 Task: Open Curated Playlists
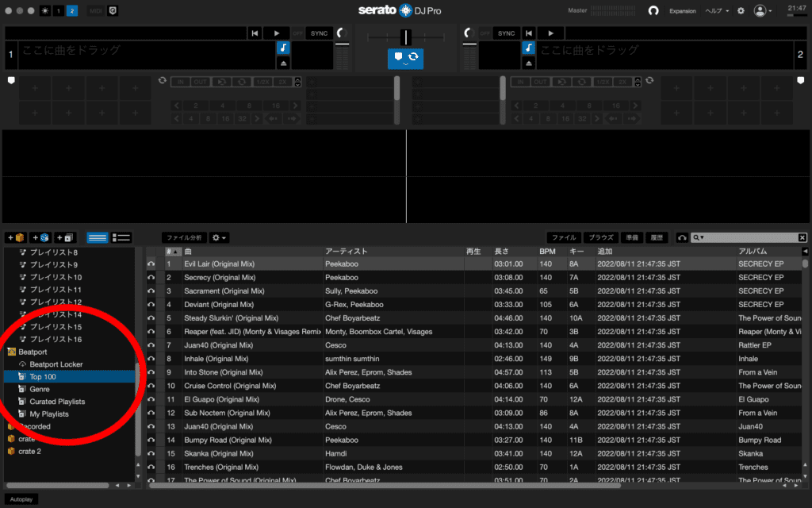tap(57, 402)
